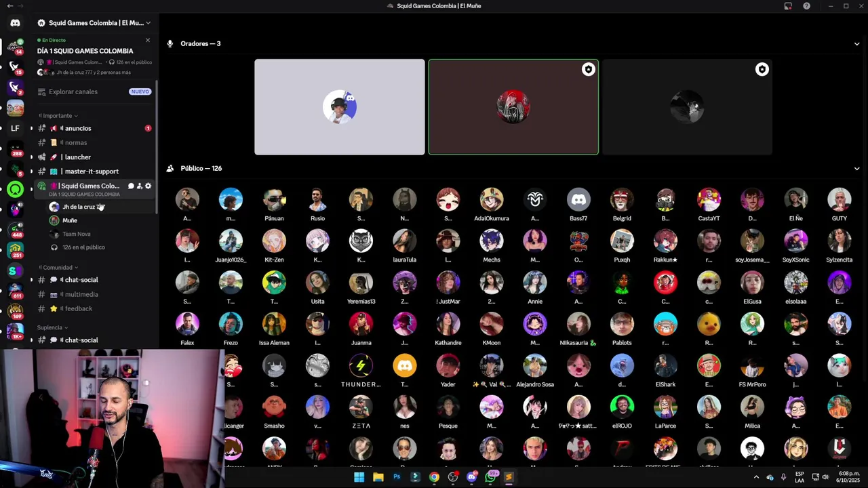
Task: Open the master-it-support channel
Action: (x=94, y=171)
